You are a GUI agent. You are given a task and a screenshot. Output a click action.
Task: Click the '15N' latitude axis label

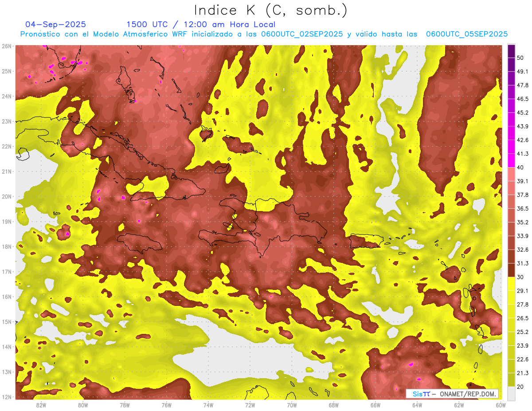(x=7, y=322)
